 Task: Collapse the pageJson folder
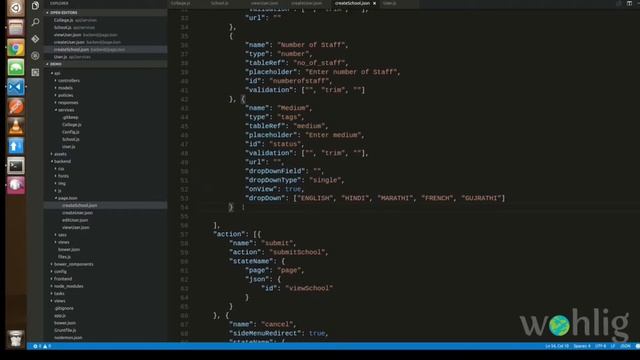click(67, 198)
